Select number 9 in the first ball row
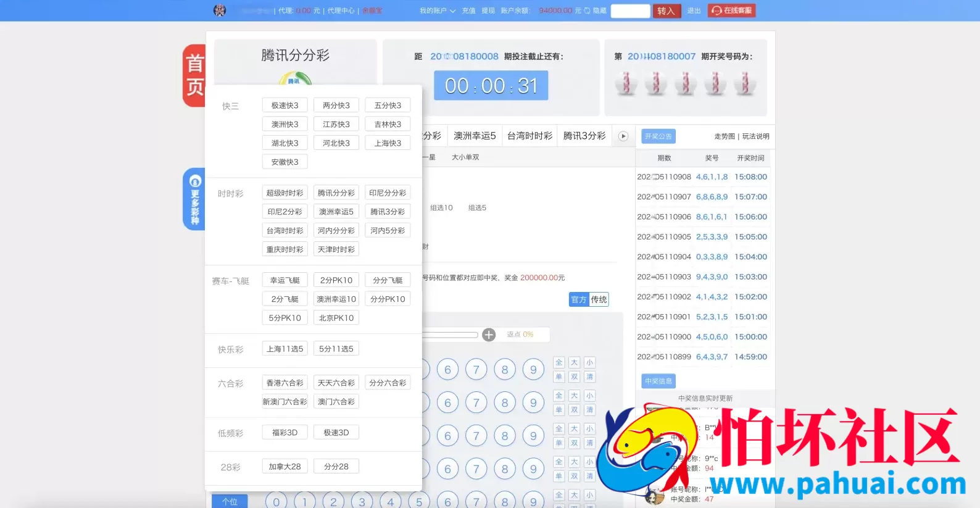The height and width of the screenshot is (508, 980). [x=533, y=370]
